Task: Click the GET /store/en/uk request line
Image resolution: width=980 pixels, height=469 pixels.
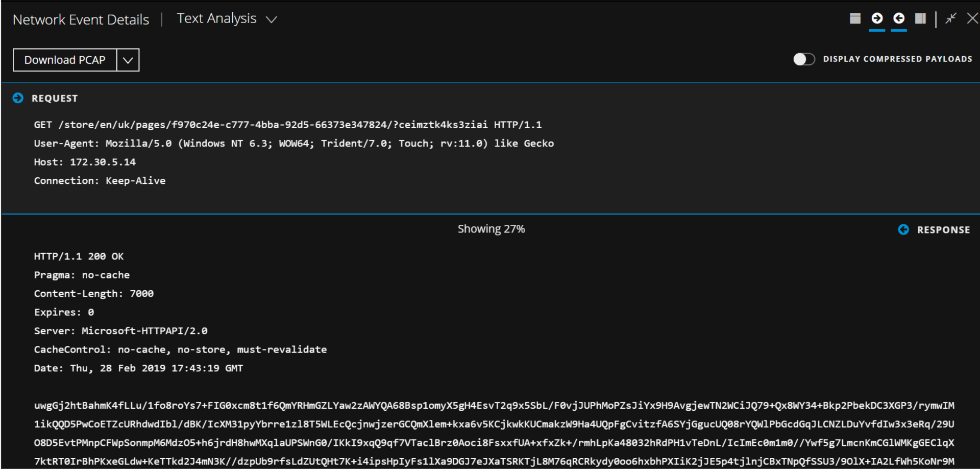Action: tap(287, 125)
